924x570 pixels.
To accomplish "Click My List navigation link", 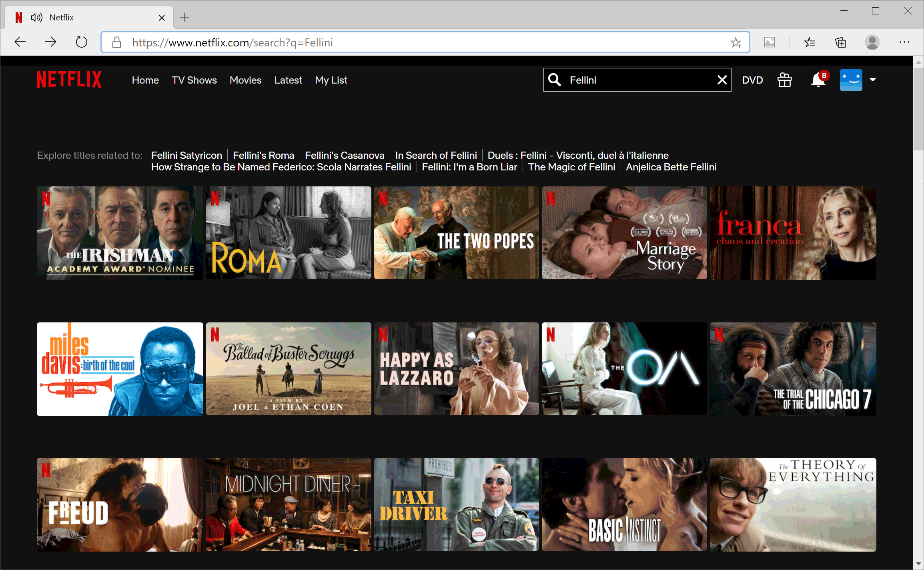I will pyautogui.click(x=330, y=80).
